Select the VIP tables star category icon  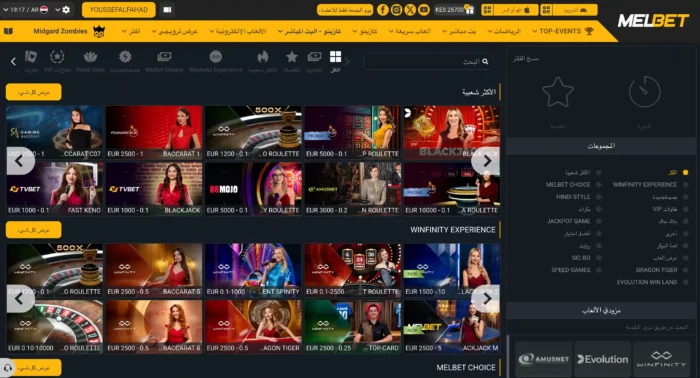pyautogui.click(x=57, y=57)
